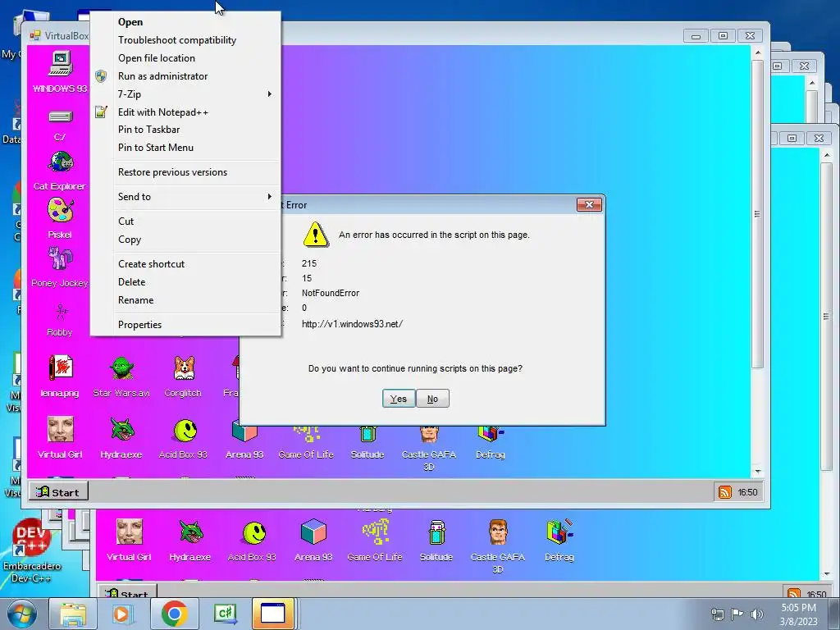This screenshot has height=630, width=840.
Task: Choose Restore previous versions
Action: coord(185,172)
